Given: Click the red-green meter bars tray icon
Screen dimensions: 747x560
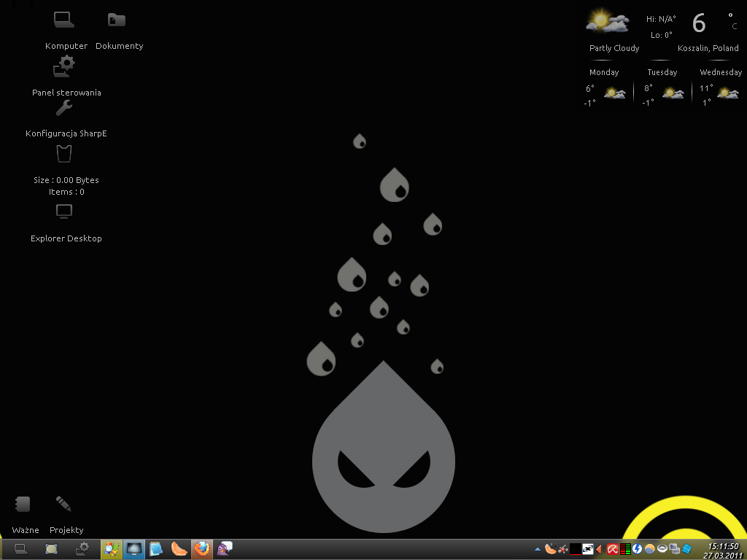Looking at the screenshot, I should click(x=625, y=549).
